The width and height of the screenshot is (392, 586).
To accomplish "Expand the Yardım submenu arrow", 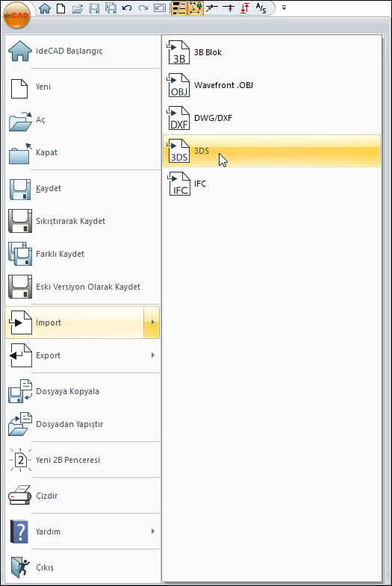I will pos(153,531).
